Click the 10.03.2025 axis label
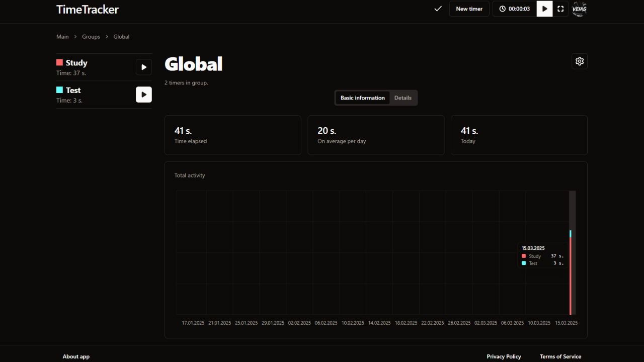 click(539, 323)
